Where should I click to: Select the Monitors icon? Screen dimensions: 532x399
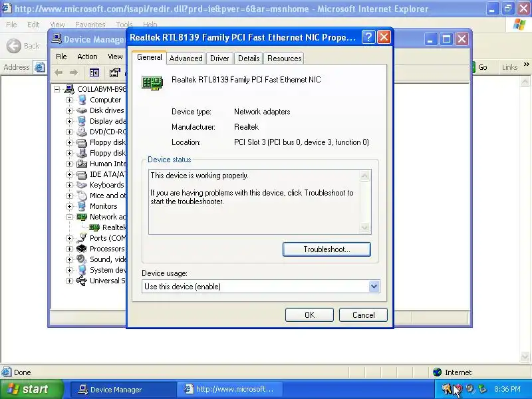82,206
